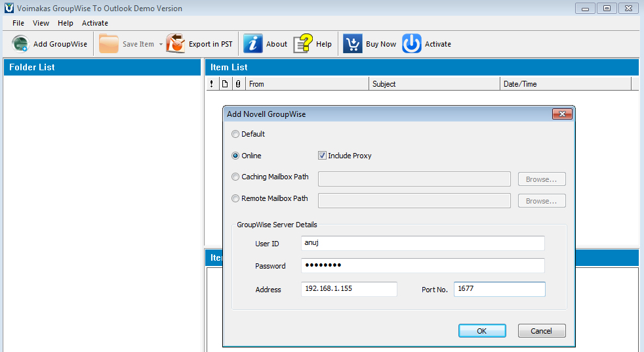
Task: Sort items by From column header
Action: (x=307, y=84)
